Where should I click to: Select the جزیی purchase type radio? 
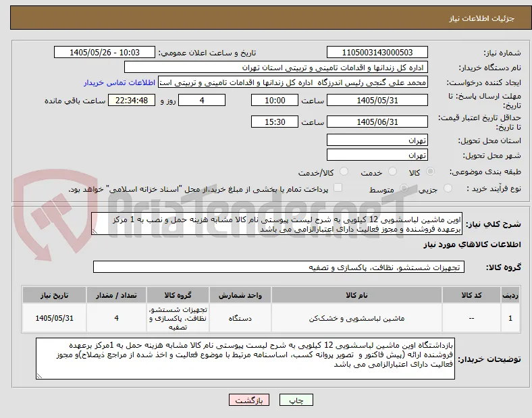coord(448,188)
